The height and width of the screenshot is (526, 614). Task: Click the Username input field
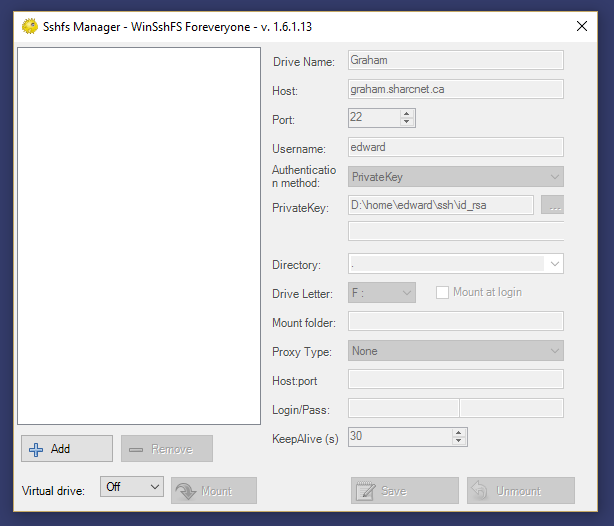tap(455, 147)
